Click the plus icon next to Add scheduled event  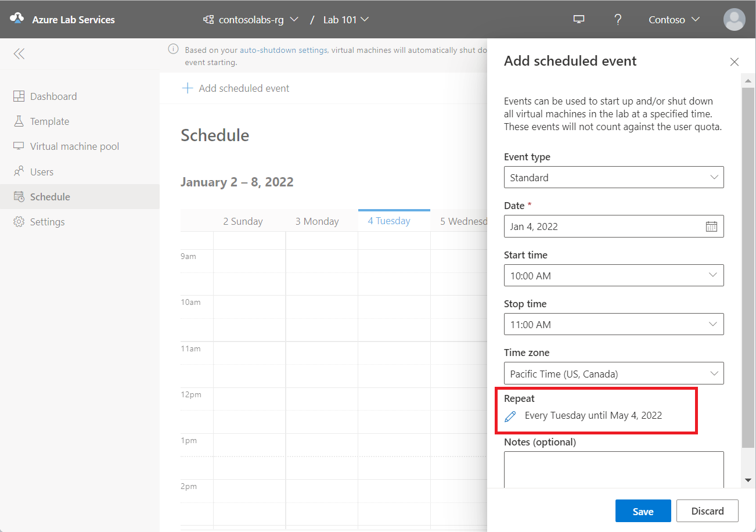pyautogui.click(x=187, y=88)
